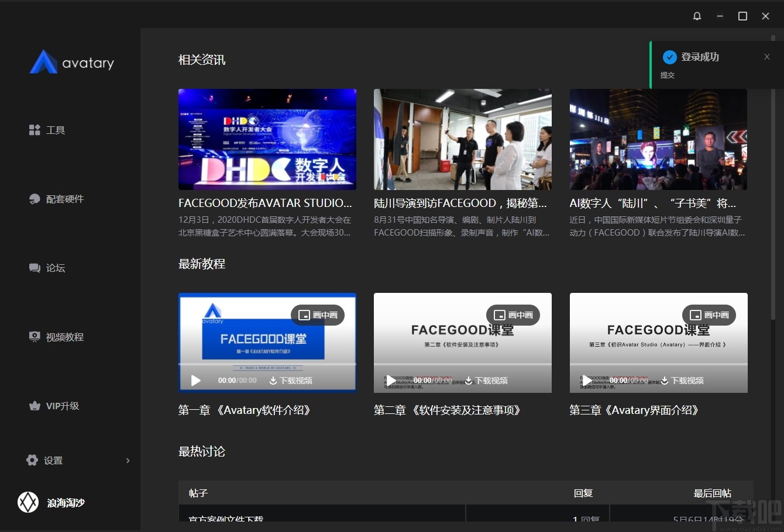Download the 第二章 video via 下载视频
784x532 pixels.
pos(486,381)
